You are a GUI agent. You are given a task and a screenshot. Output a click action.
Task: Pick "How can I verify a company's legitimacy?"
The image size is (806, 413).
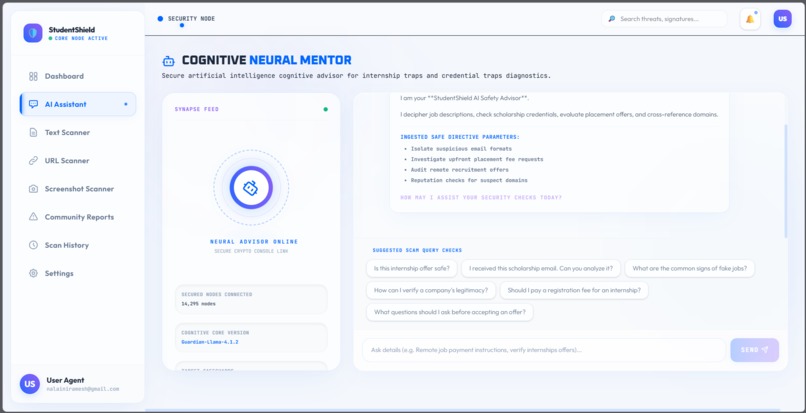(431, 290)
